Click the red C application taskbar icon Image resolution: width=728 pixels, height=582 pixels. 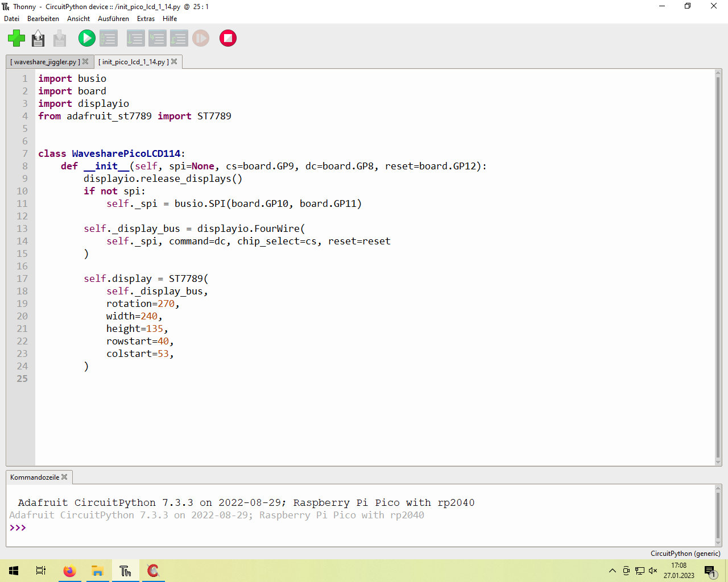point(153,571)
